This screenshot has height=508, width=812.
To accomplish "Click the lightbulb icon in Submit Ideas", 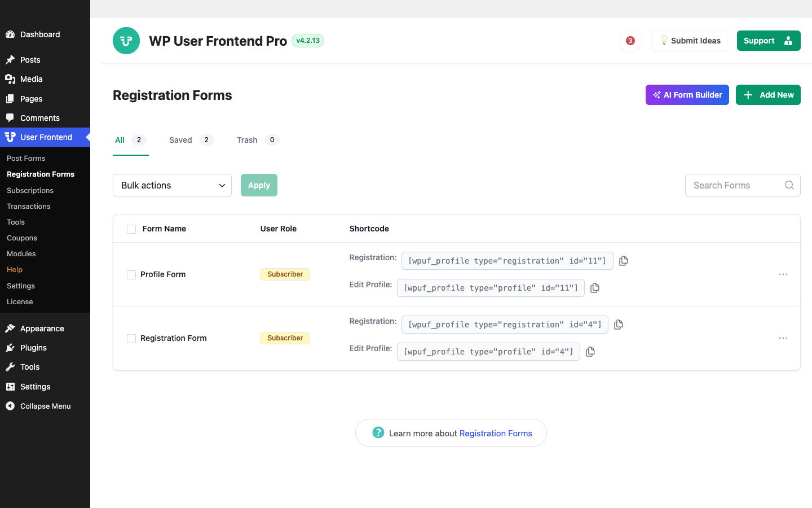I will pyautogui.click(x=664, y=41).
